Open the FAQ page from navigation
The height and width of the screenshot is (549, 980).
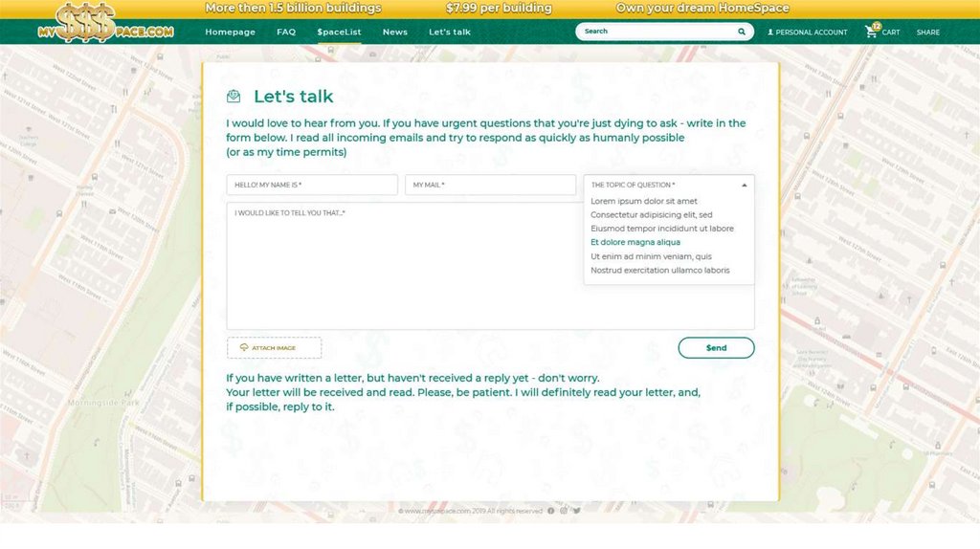point(286,33)
